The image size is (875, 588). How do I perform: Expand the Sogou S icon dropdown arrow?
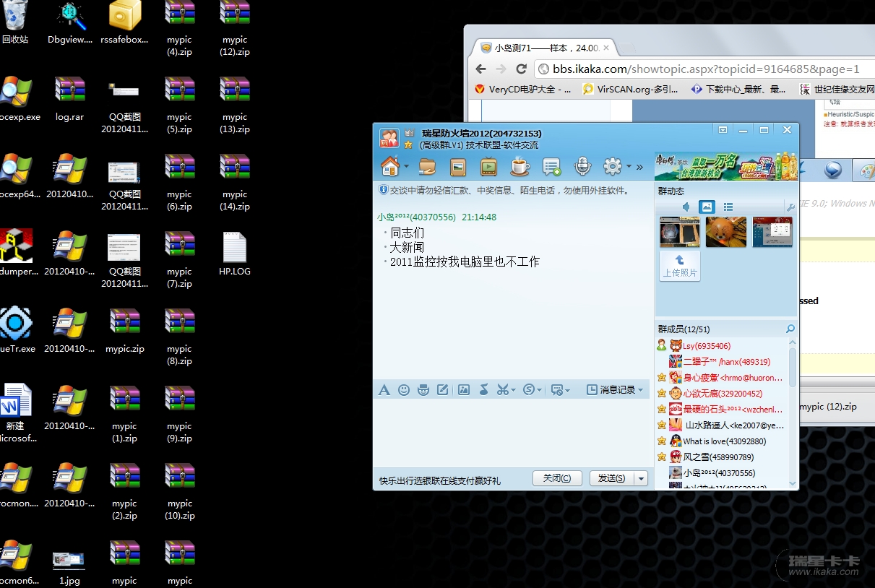(539, 390)
